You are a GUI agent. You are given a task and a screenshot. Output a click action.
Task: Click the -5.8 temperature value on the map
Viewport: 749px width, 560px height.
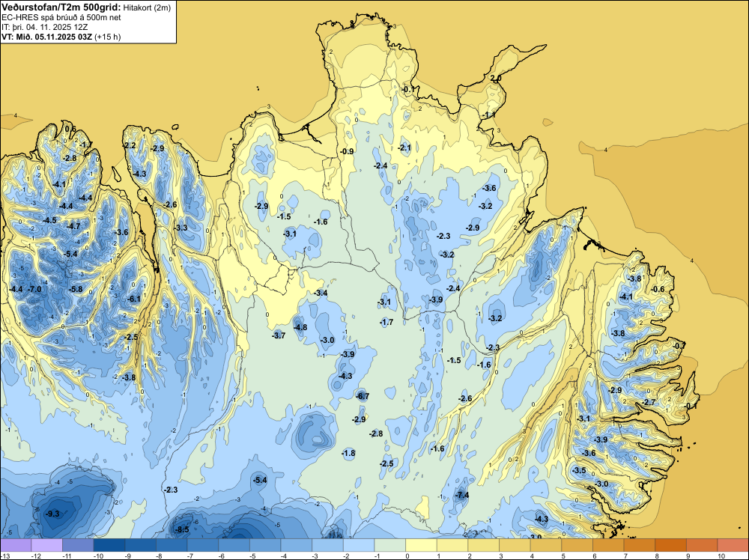click(76, 289)
